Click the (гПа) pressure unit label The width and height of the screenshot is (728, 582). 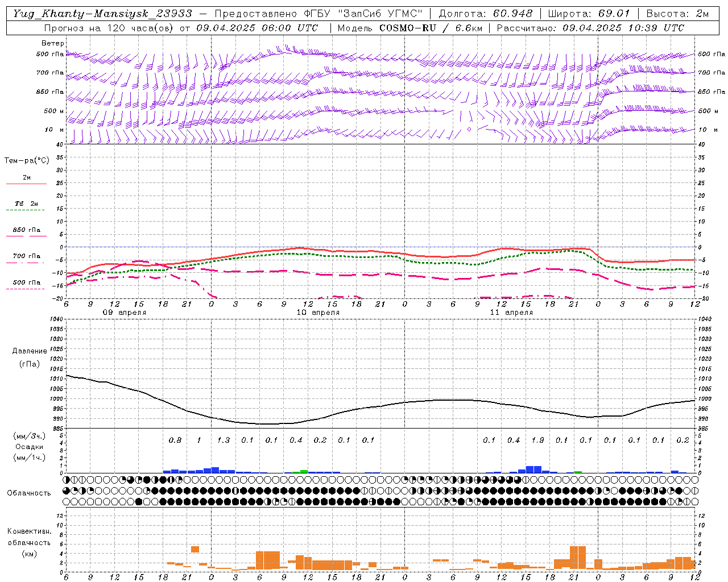30,364
